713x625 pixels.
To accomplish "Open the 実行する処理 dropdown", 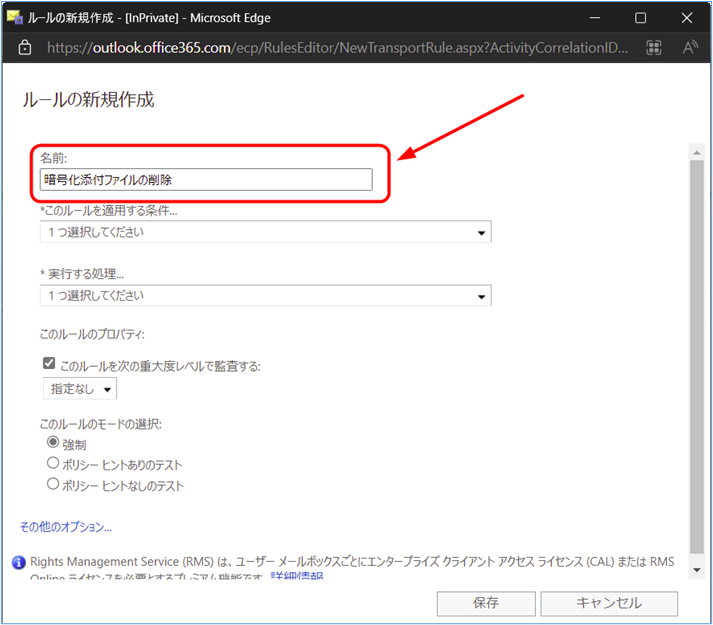I will (266, 296).
